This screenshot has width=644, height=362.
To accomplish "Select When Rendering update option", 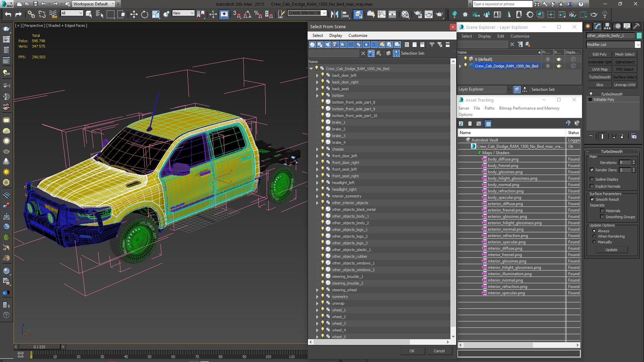I will tap(594, 236).
